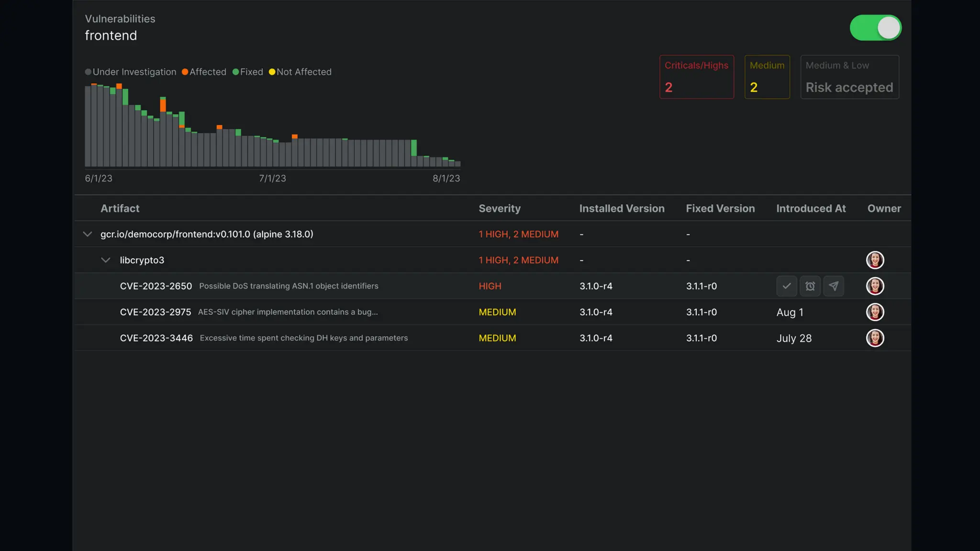
Task: Click the paper plane send icon
Action: (833, 286)
